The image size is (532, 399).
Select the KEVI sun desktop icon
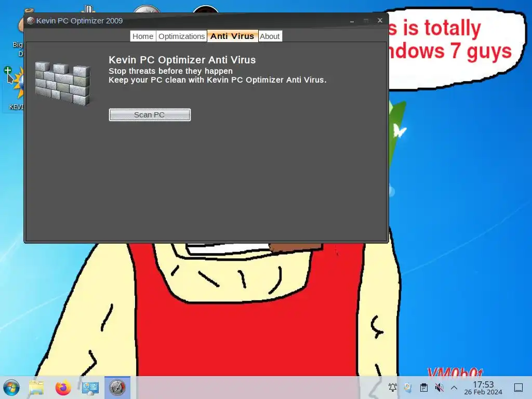17,89
